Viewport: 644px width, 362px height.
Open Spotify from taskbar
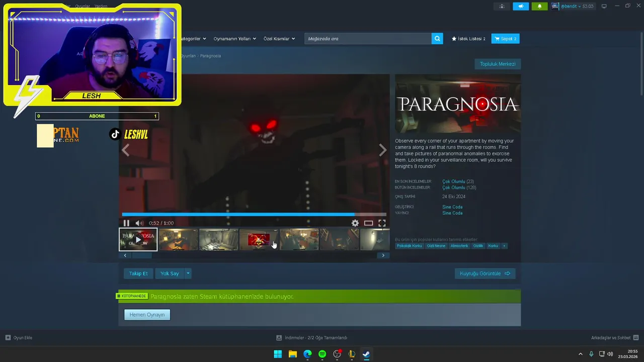pos(322,354)
